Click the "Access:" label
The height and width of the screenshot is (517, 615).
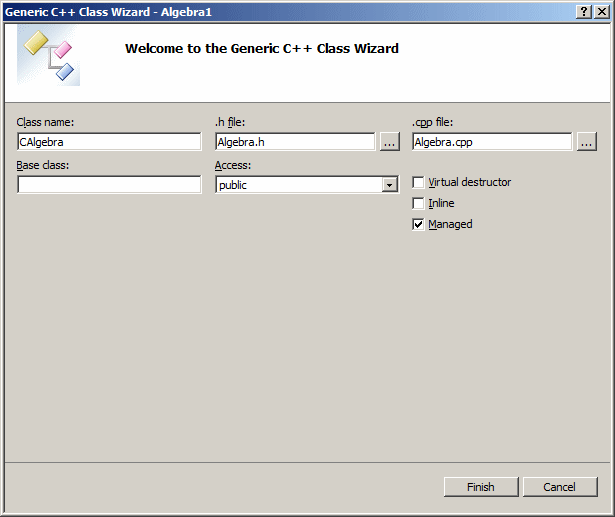click(233, 166)
